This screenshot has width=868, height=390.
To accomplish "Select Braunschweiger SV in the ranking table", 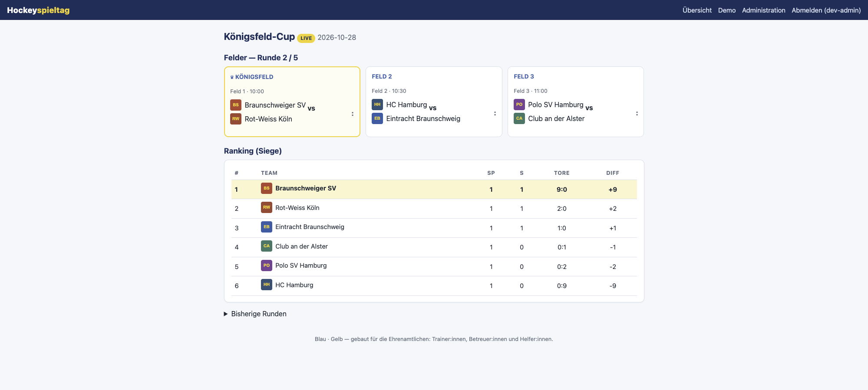I will [x=306, y=188].
